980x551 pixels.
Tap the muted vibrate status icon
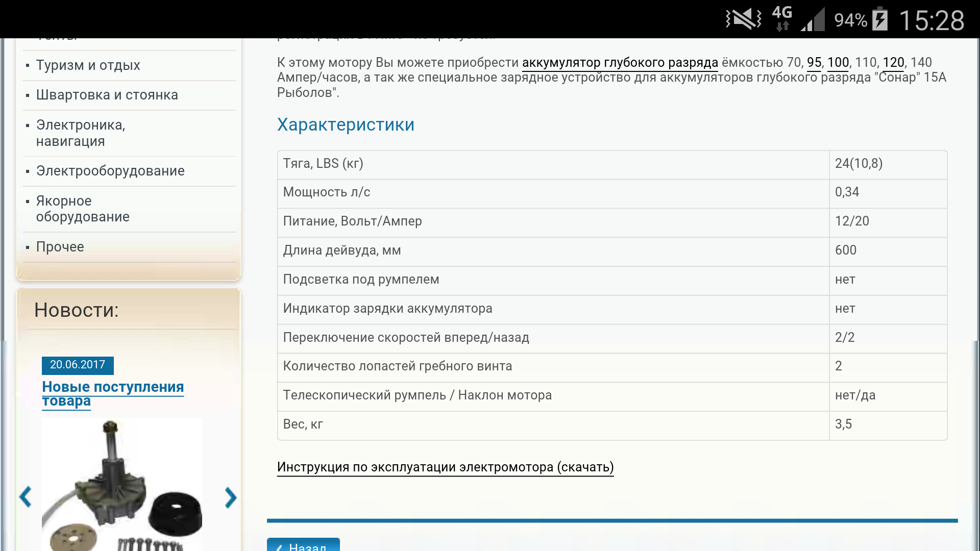click(743, 19)
